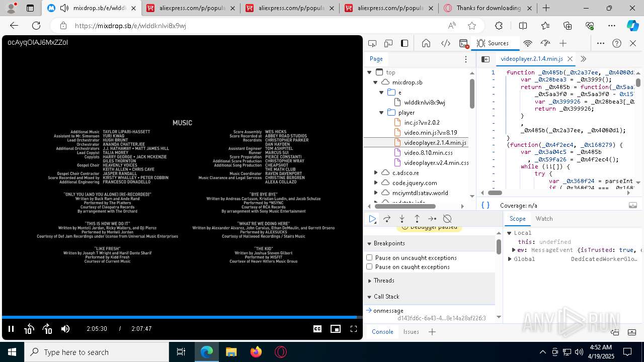Image resolution: width=644 pixels, height=362 pixels.
Task: Select the Page tab in navigator
Action: [376, 59]
